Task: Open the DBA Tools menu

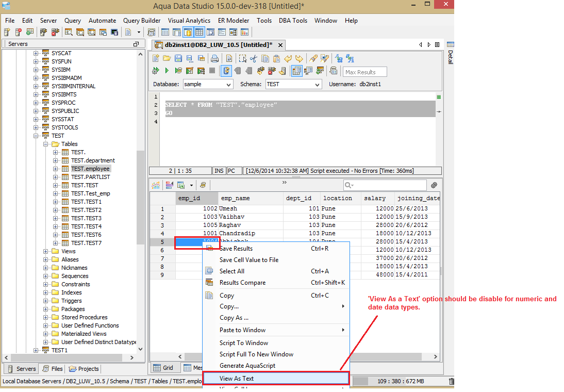Action: [x=293, y=21]
